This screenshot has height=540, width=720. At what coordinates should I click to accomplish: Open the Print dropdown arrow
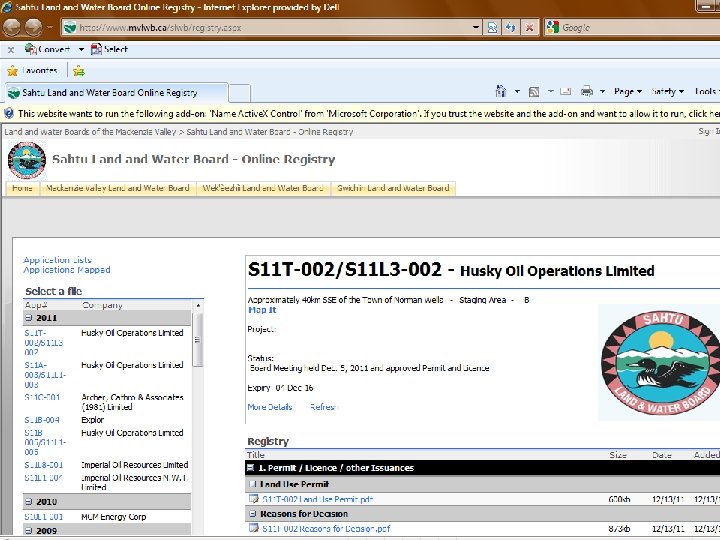point(602,91)
